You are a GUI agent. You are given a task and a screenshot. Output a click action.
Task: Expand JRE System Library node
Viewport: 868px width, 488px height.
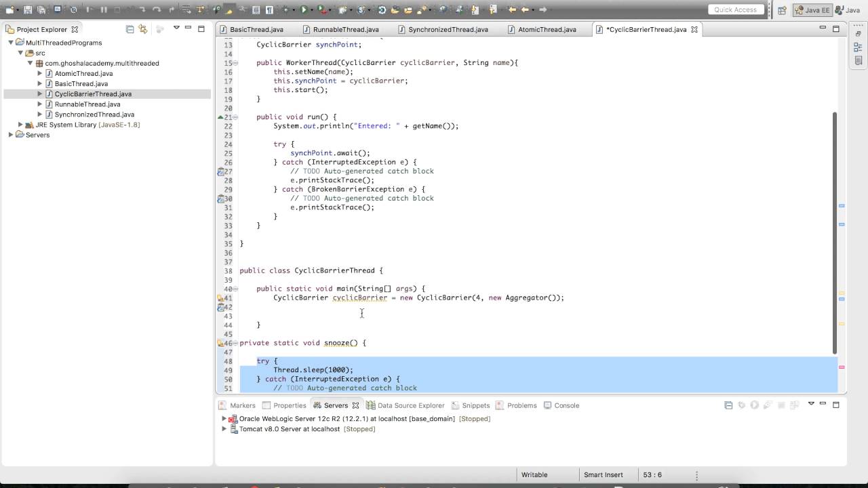pyautogui.click(x=20, y=125)
